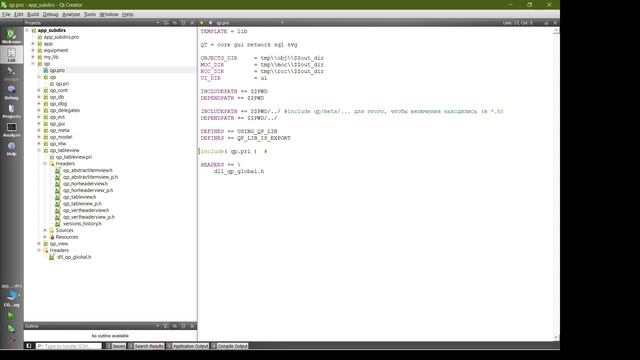Click the Line/Col position indicator
The width and height of the screenshot is (640, 360).
[518, 23]
